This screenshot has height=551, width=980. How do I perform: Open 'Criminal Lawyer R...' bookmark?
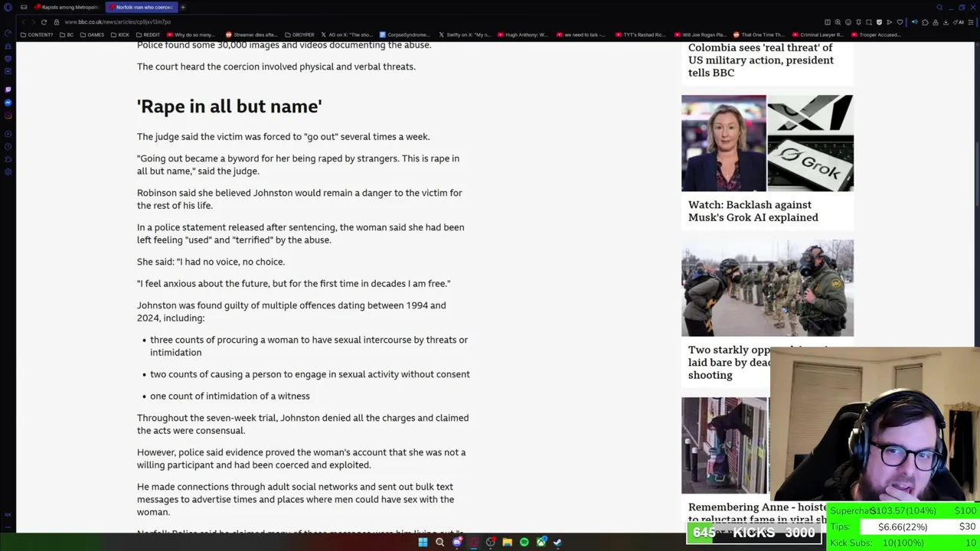click(x=819, y=34)
